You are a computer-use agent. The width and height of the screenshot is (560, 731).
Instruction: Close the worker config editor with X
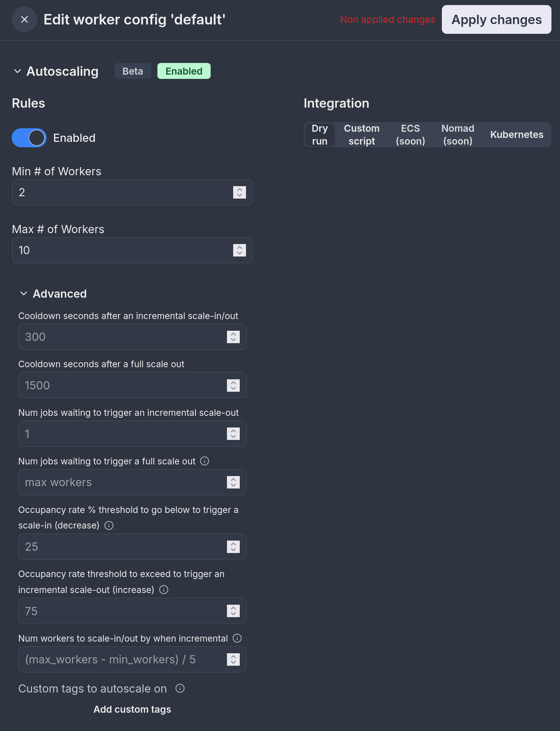(x=24, y=19)
